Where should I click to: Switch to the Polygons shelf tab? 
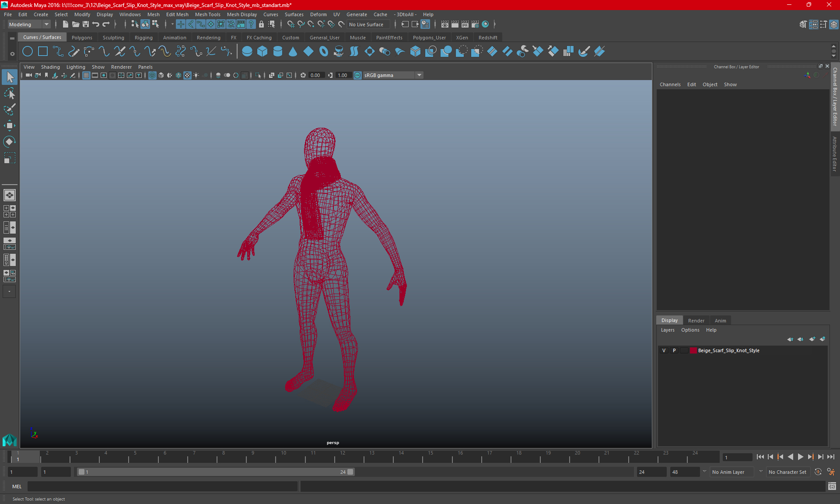click(x=82, y=38)
